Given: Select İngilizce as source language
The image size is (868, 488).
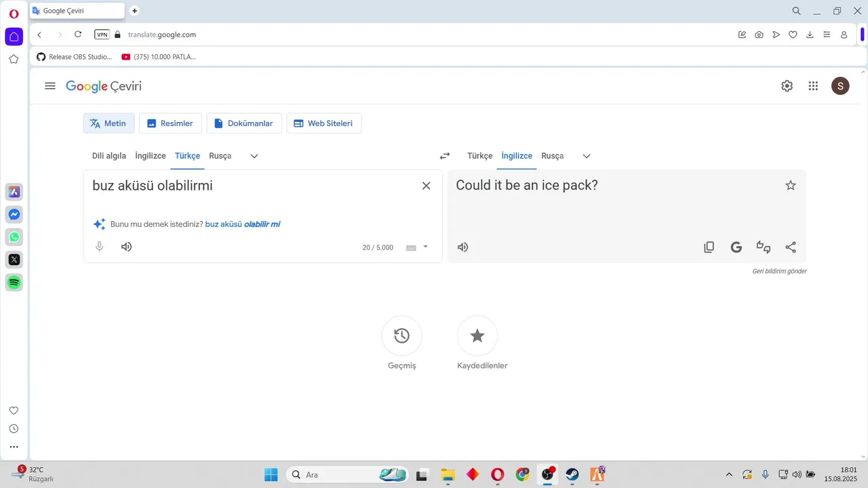Looking at the screenshot, I should pos(151,156).
